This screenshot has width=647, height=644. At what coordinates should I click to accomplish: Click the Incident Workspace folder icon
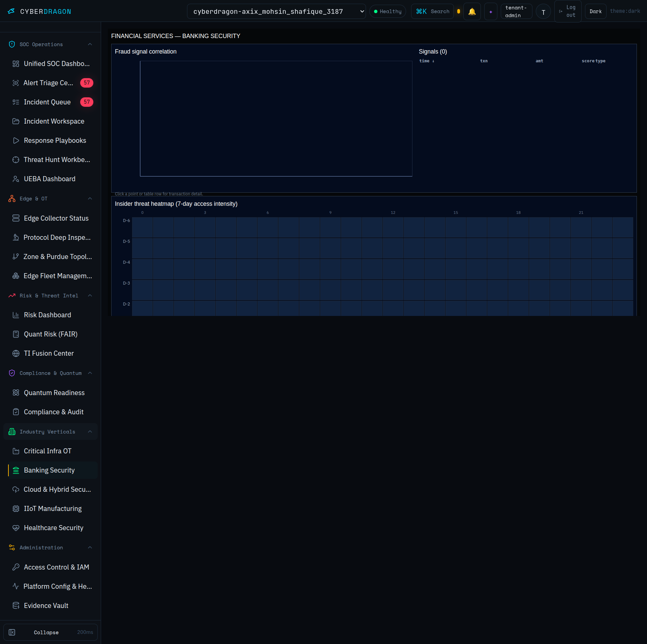tap(16, 121)
